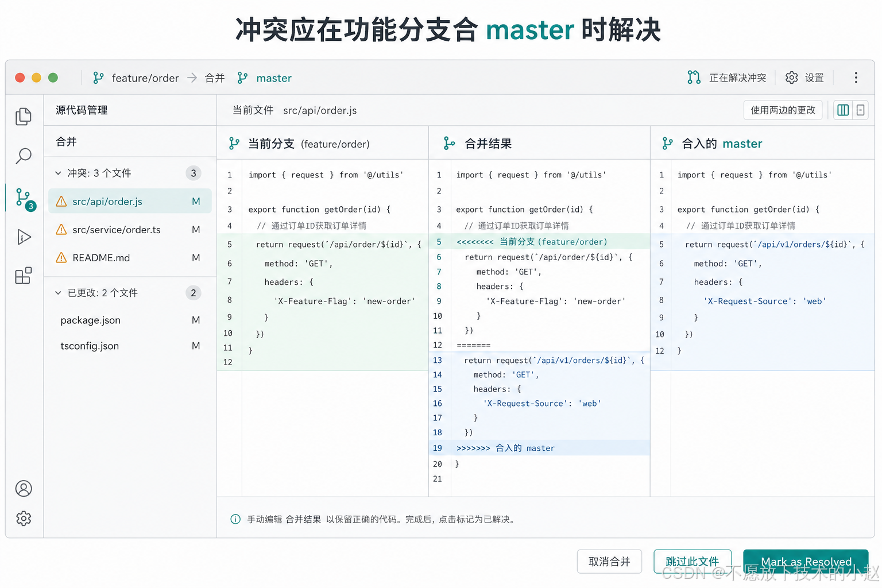Click file path src/api/order.js in editor header

point(320,110)
